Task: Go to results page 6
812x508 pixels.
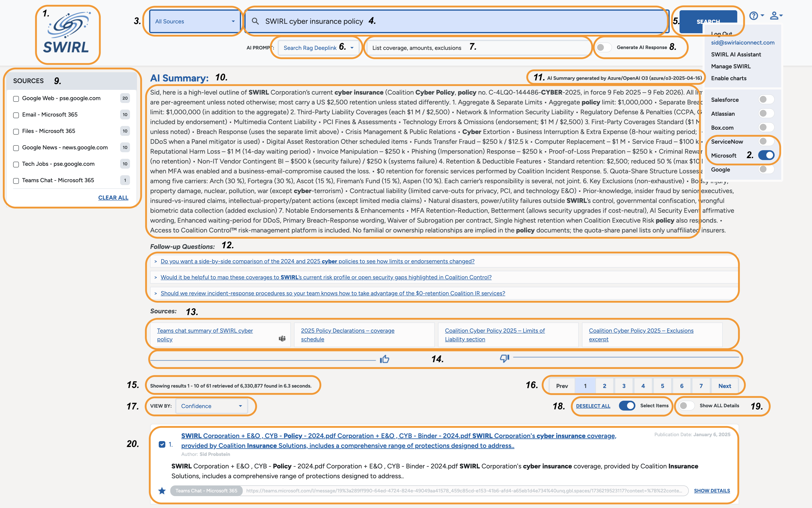Action: 682,386
